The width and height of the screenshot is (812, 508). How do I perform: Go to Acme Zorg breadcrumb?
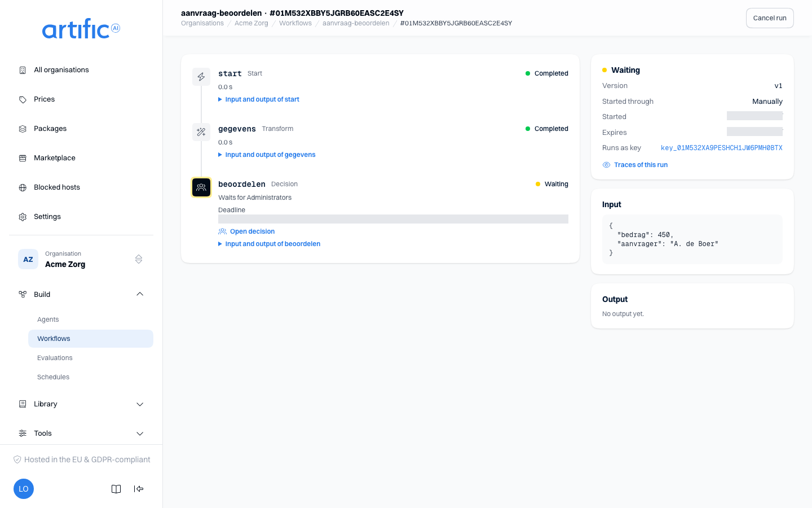pyautogui.click(x=251, y=23)
